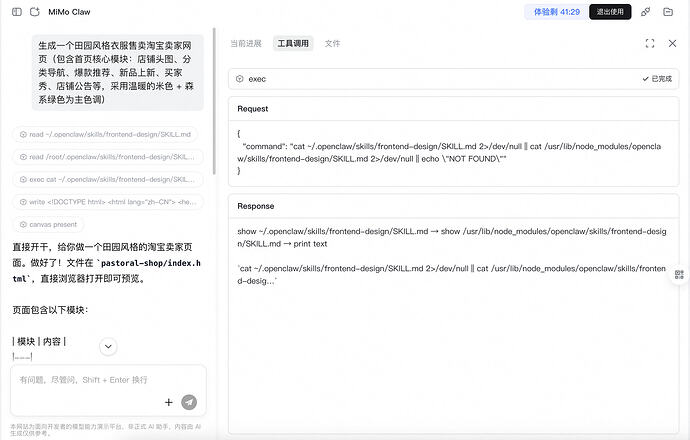The height and width of the screenshot is (440, 690).
Task: Switch to the 文件 tab
Action: pyautogui.click(x=332, y=43)
